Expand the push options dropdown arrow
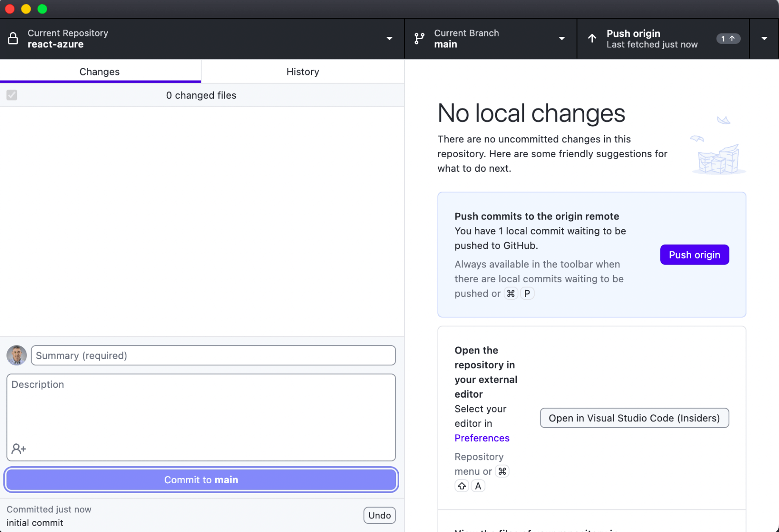779x532 pixels. coord(764,39)
